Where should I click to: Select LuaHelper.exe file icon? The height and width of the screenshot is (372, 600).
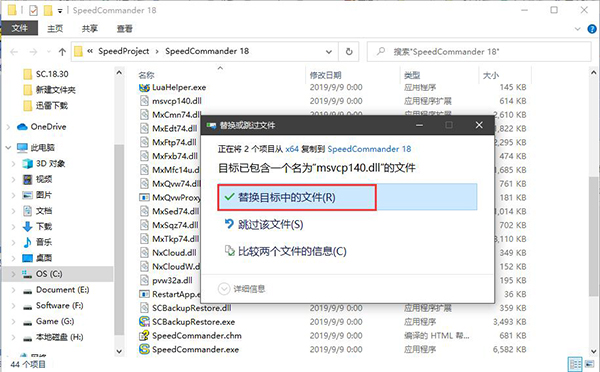coord(144,87)
